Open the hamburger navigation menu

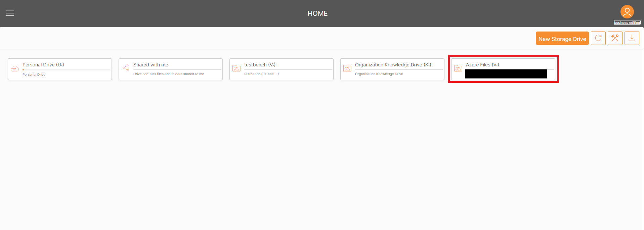pos(10,13)
